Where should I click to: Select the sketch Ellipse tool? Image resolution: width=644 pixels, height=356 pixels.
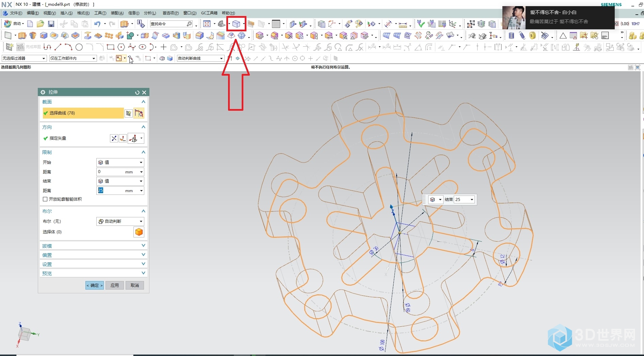[142, 47]
